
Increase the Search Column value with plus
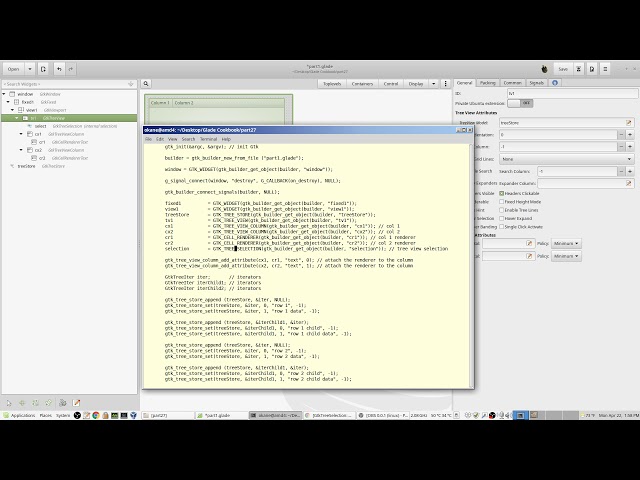630,171
